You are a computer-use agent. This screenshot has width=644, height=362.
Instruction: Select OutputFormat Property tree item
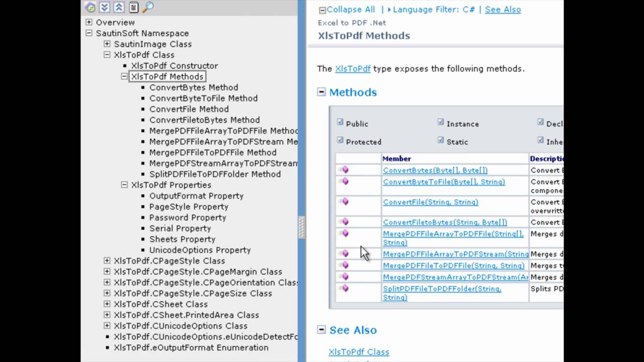click(196, 196)
